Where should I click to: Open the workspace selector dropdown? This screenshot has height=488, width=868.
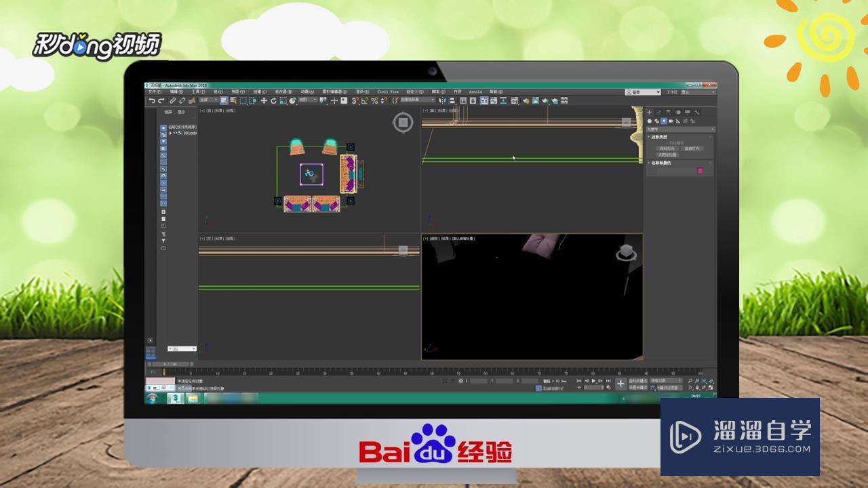[x=698, y=91]
